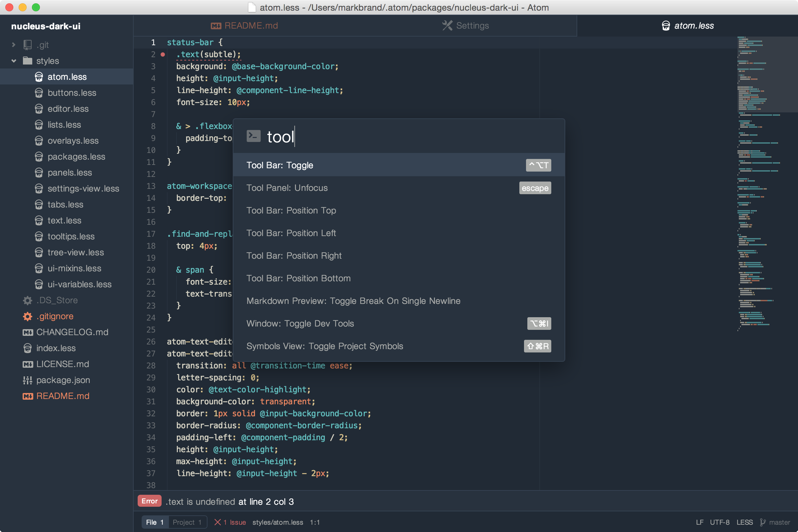Show Project linter issues tab

(x=187, y=522)
